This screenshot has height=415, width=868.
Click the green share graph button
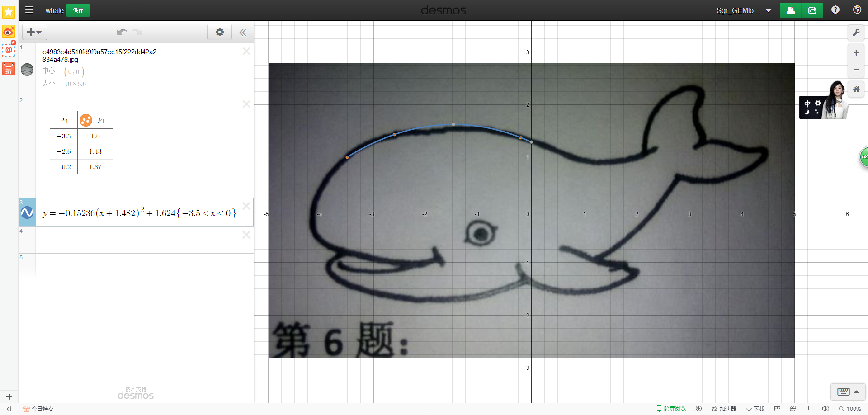click(812, 10)
